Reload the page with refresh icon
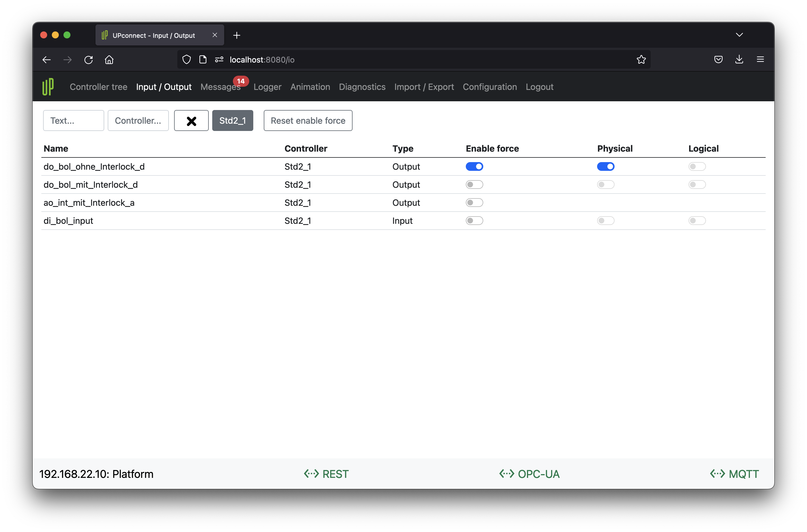 (x=89, y=60)
